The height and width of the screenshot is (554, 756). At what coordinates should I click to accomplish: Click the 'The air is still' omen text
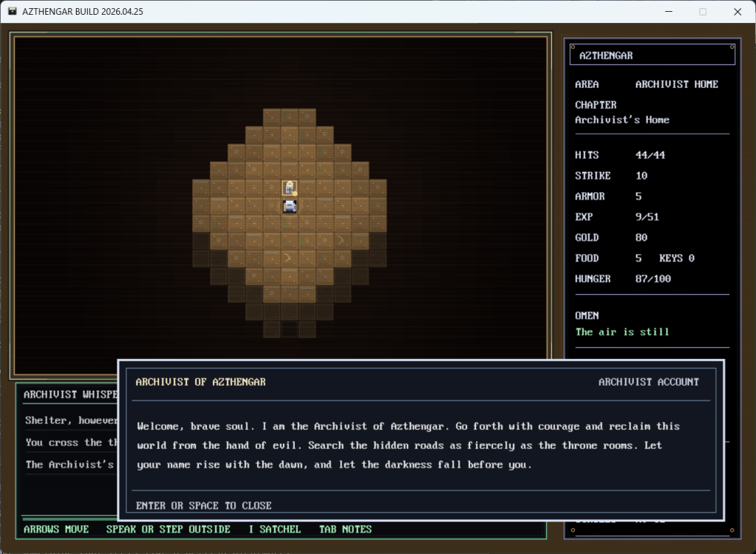tap(622, 332)
